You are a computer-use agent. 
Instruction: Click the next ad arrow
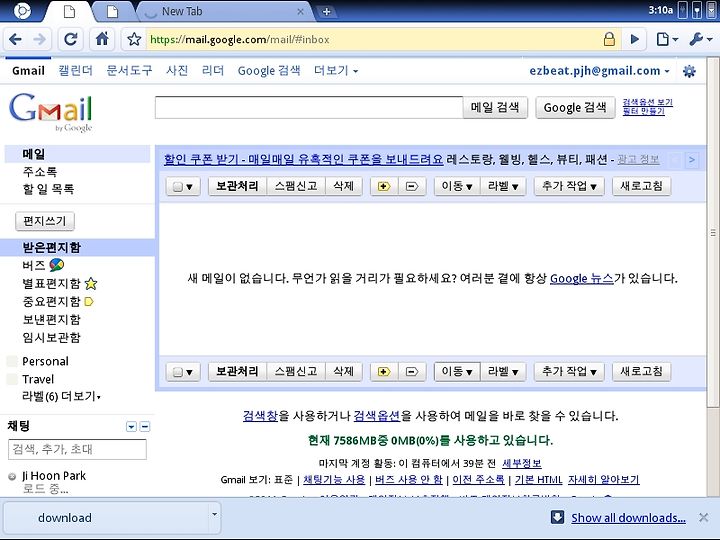coord(692,160)
